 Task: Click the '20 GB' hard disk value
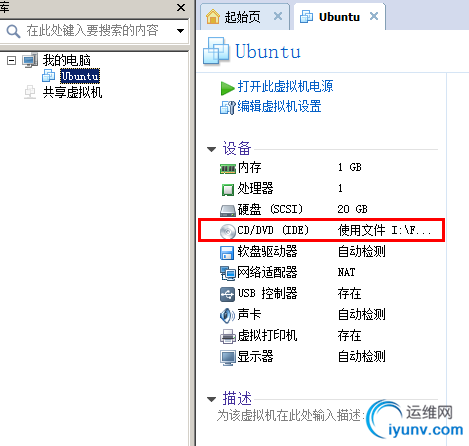point(352,209)
